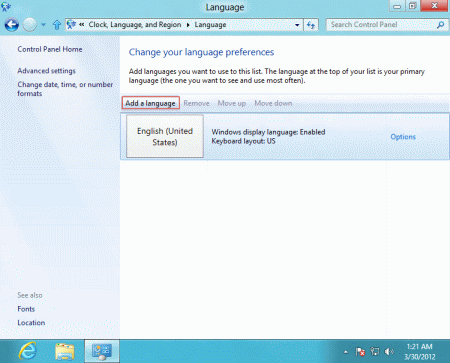Image resolution: width=450 pixels, height=363 pixels.
Task: Click Windows display language: Enabled text
Action: pyautogui.click(x=268, y=132)
